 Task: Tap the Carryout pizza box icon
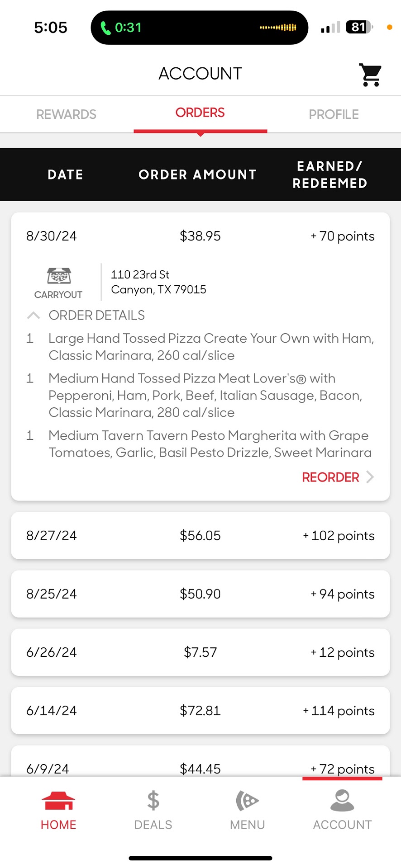click(x=59, y=276)
